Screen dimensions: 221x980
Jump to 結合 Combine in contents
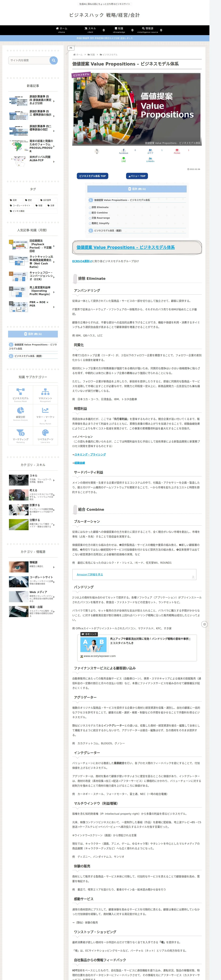pyautogui.click(x=99, y=213)
